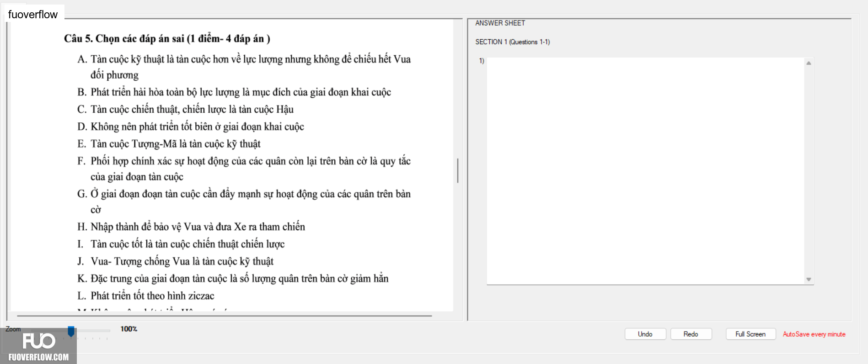Click option K 'Đặc trưng của giai đoạn tàn cuộc'
Viewport: 868px width, 364px height.
233,279
